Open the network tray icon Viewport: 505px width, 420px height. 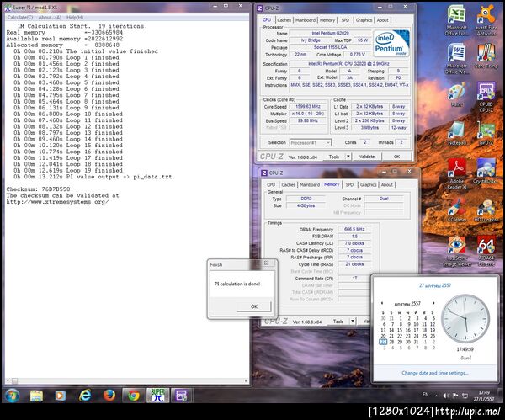tap(465, 396)
